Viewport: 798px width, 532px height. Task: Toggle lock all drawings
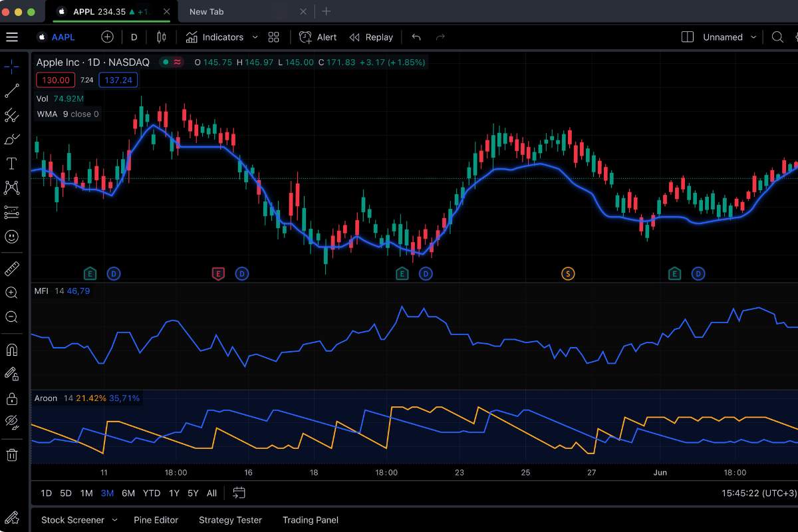11,398
